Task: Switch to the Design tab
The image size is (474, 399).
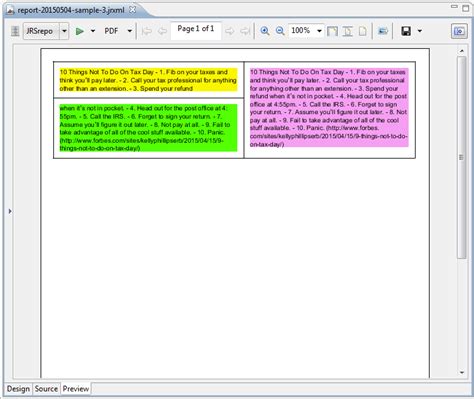Action: [18, 389]
